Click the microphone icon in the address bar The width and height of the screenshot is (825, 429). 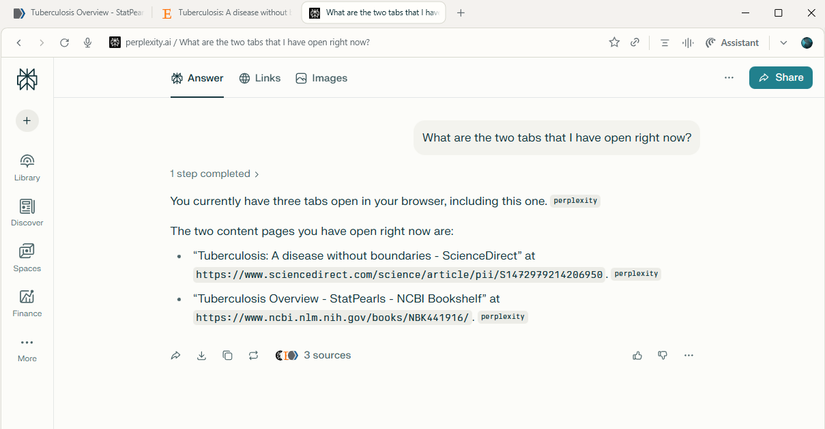tap(88, 43)
